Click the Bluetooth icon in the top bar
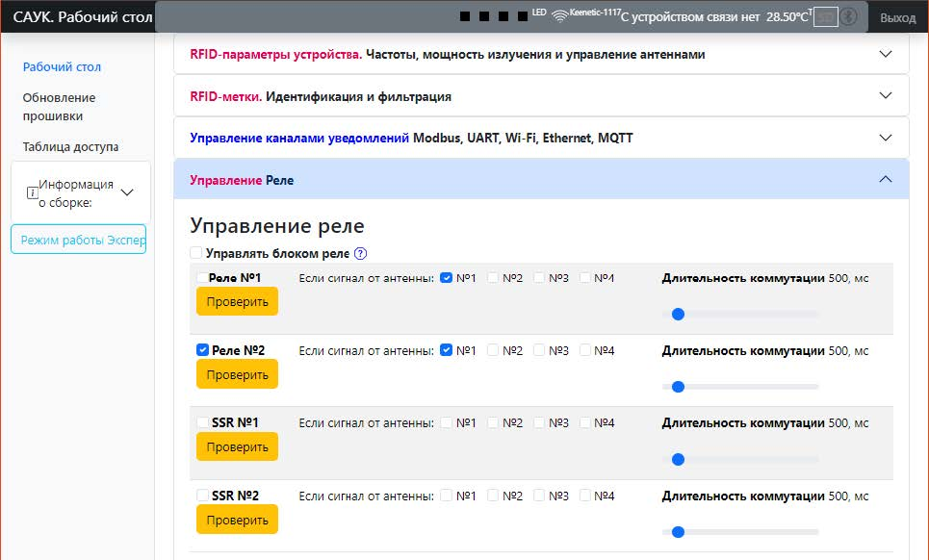 pos(848,16)
